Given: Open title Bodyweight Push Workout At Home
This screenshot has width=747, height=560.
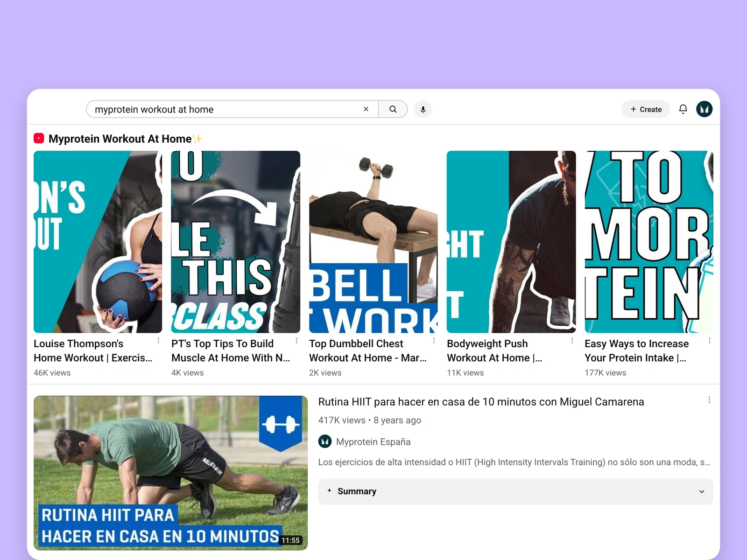Looking at the screenshot, I should (x=494, y=350).
